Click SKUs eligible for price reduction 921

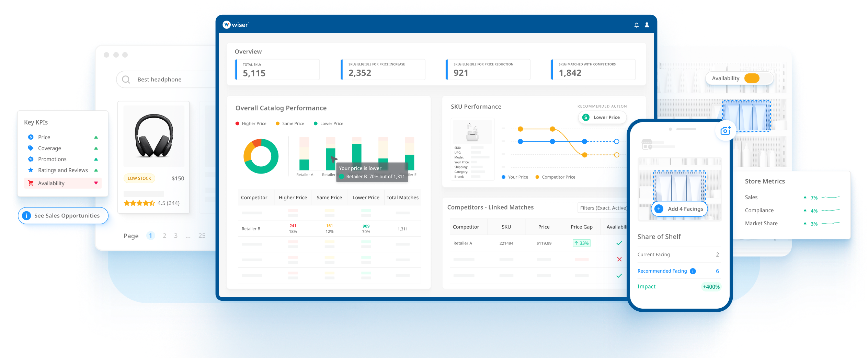pyautogui.click(x=488, y=70)
